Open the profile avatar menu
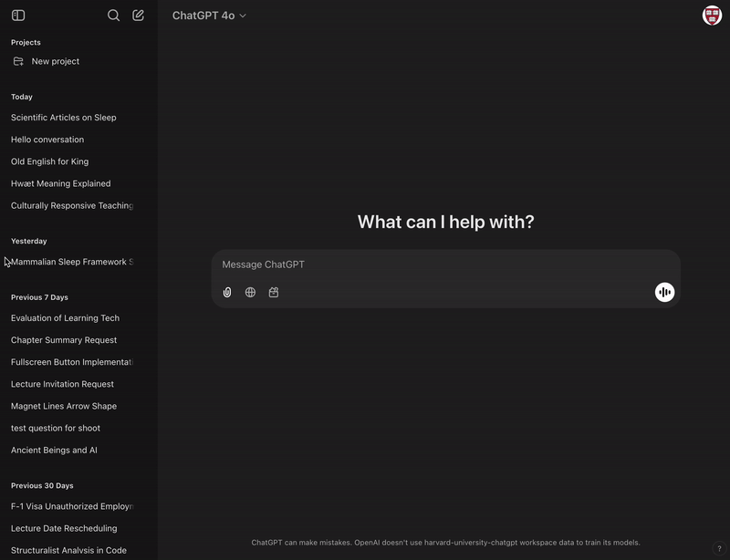The image size is (730, 560). pos(712,16)
